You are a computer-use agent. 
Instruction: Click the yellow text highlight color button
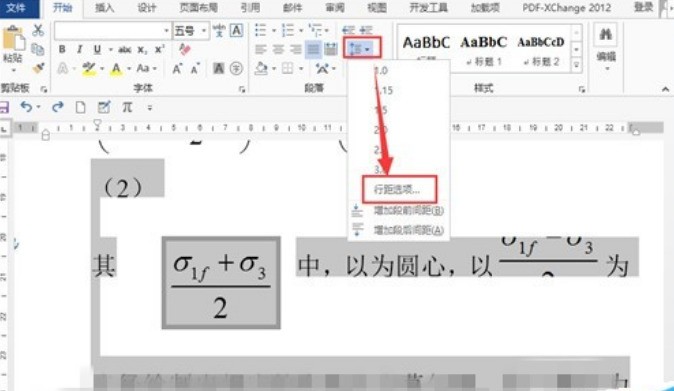[x=89, y=69]
